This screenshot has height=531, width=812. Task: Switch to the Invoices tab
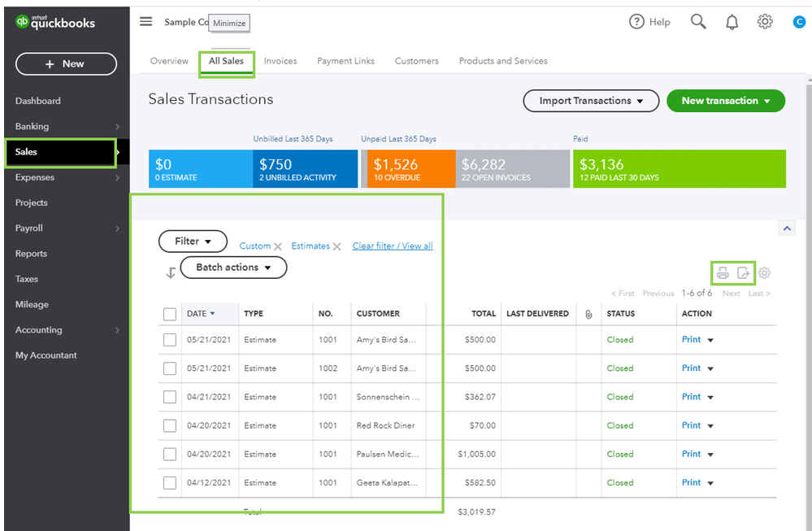[x=280, y=61]
